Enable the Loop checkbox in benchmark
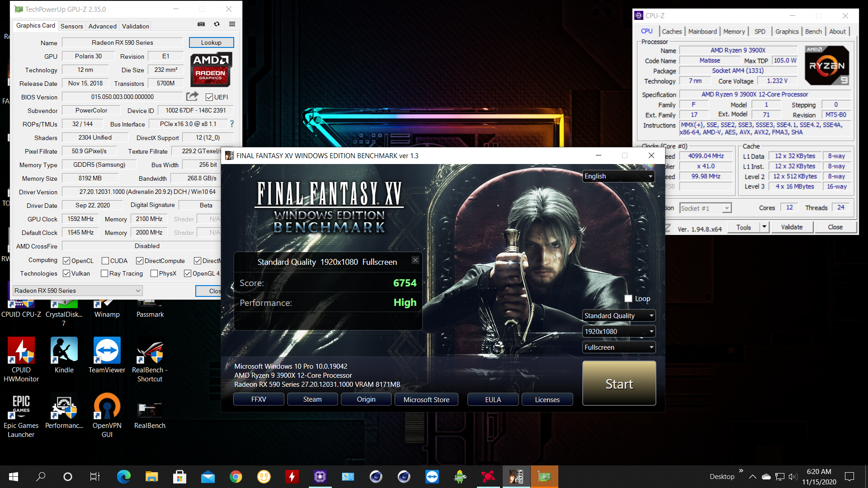 (628, 299)
